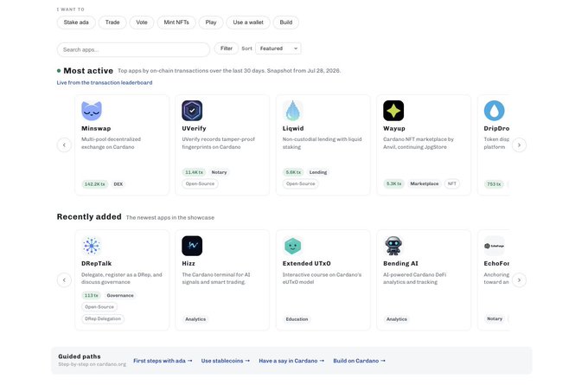
Task: Click Open-Source tag on Liqwid card
Action: tap(300, 184)
